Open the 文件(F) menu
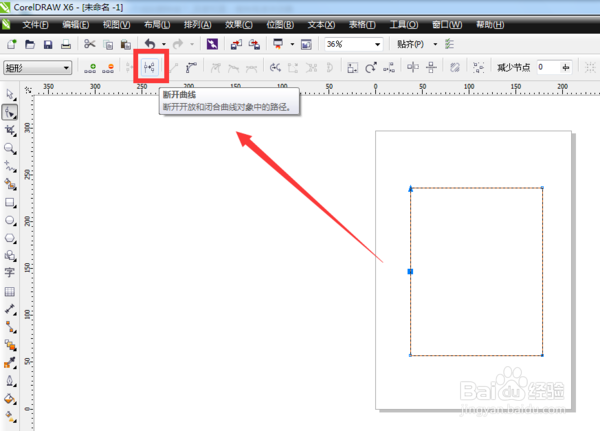Screen dimensions: 600x431 tap(35, 25)
